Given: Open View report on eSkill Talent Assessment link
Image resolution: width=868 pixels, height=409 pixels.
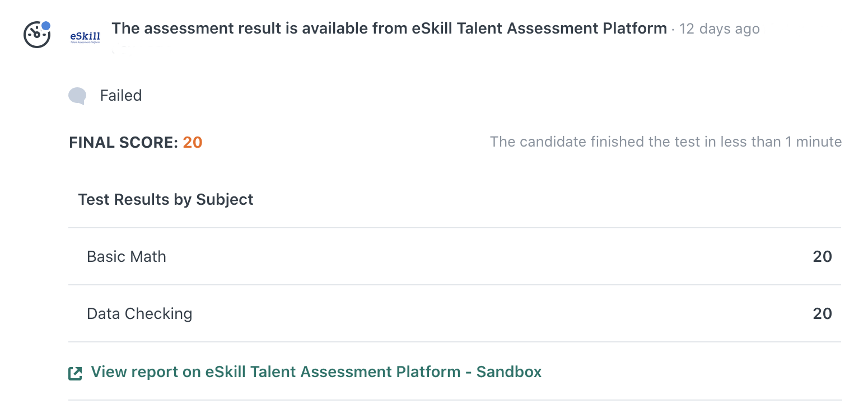Looking at the screenshot, I should point(316,372).
